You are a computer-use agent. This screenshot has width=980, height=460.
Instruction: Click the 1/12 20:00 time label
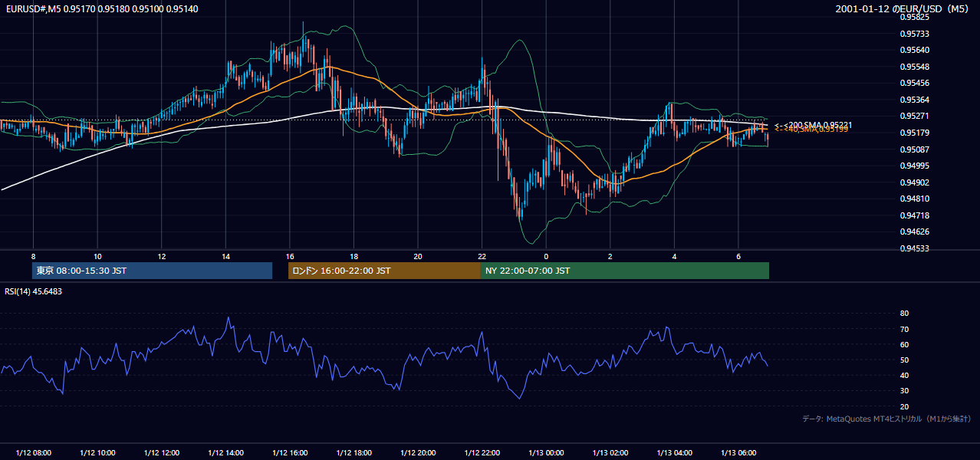pos(418,452)
